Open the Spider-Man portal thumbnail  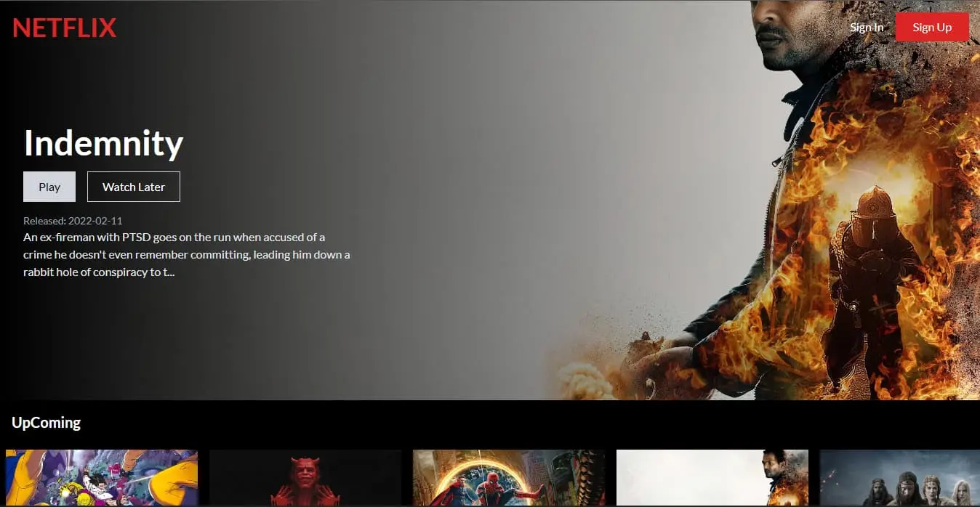pyautogui.click(x=509, y=478)
